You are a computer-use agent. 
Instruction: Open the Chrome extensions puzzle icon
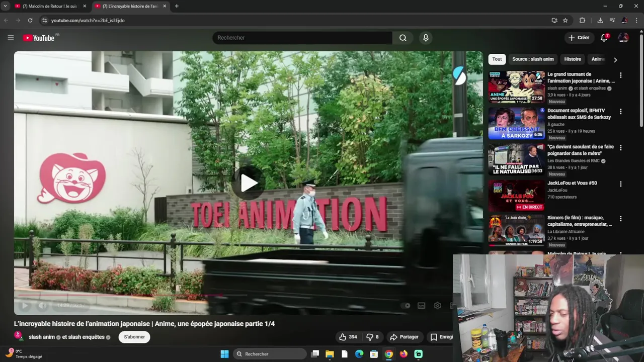pyautogui.click(x=582, y=20)
